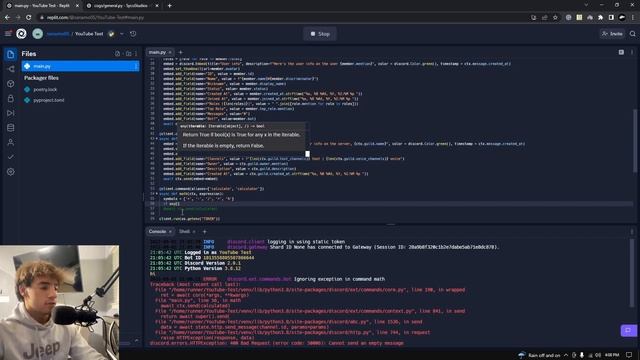Switch to the Console tab
The width and height of the screenshot is (640, 360).
tap(157, 231)
